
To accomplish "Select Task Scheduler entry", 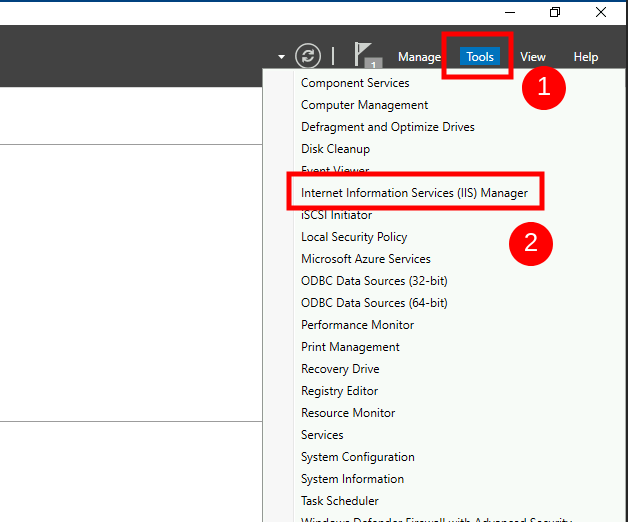I will pos(340,501).
